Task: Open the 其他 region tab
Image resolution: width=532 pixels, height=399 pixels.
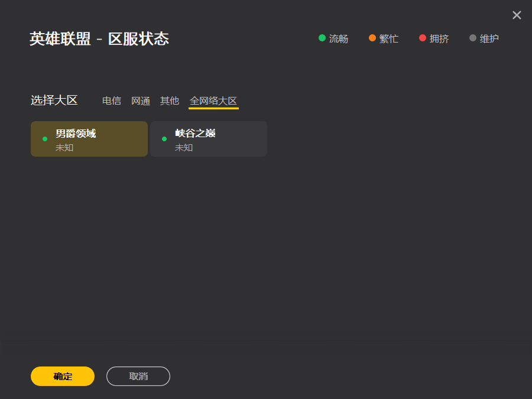Action: [170, 101]
